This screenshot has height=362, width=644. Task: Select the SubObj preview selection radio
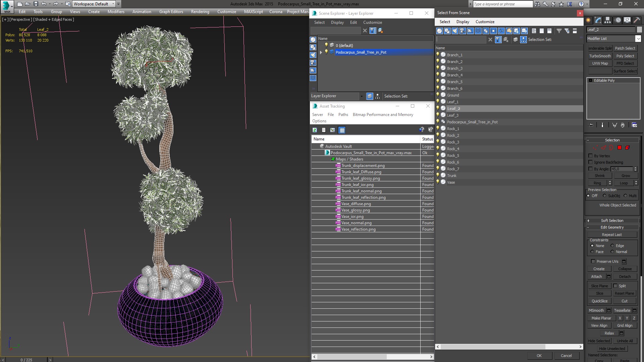pos(605,196)
